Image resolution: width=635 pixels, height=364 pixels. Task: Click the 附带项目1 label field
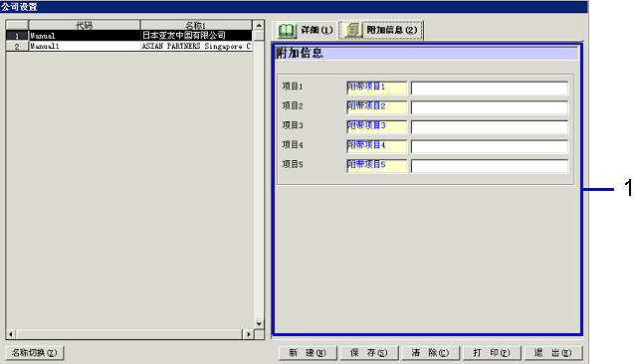click(x=376, y=88)
